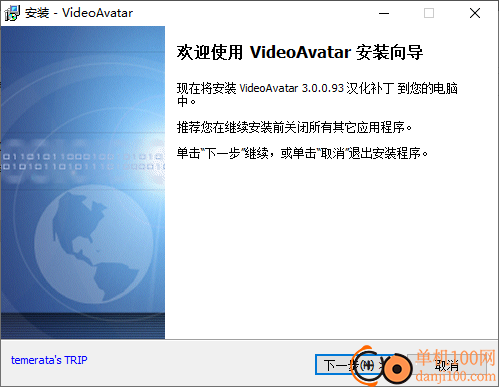Click the installer icon in title bar

[x=12, y=13]
